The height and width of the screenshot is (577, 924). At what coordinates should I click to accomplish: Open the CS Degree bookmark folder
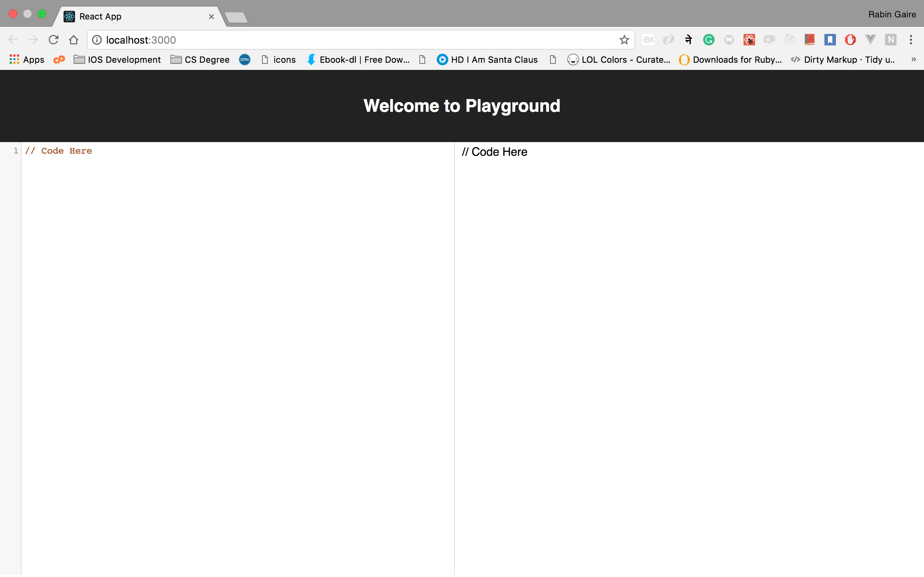coord(200,60)
